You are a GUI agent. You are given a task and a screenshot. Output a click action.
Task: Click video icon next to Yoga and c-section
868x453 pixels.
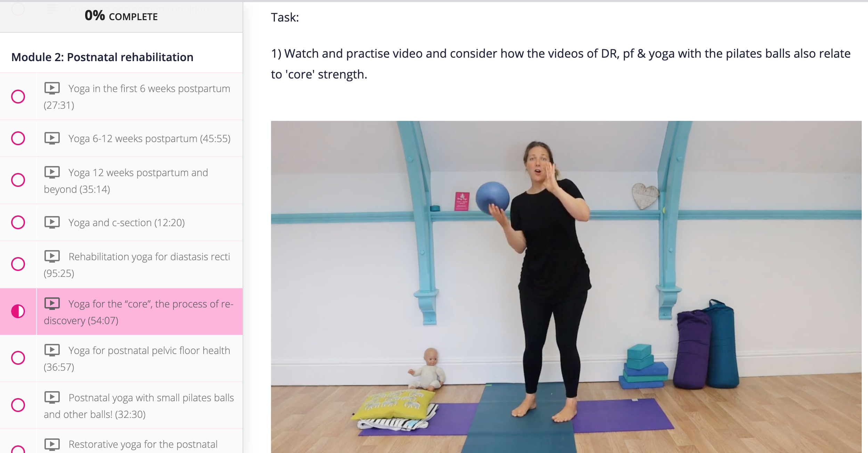(52, 222)
